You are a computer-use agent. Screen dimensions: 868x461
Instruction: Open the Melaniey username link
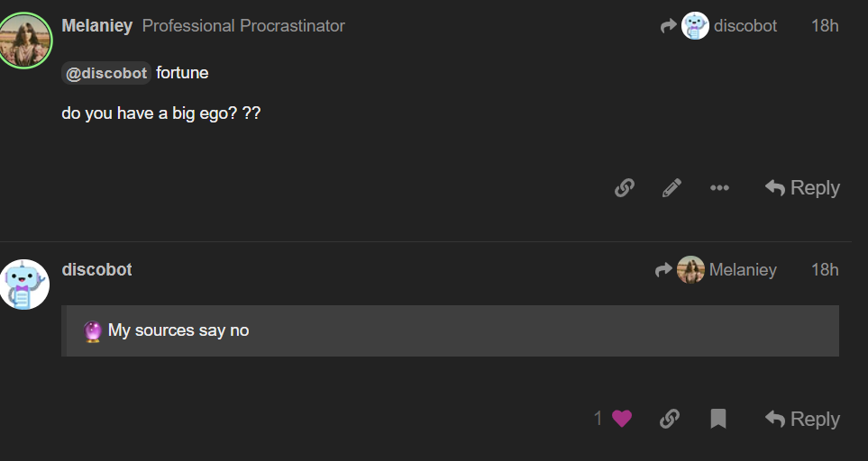pyautogui.click(x=96, y=26)
